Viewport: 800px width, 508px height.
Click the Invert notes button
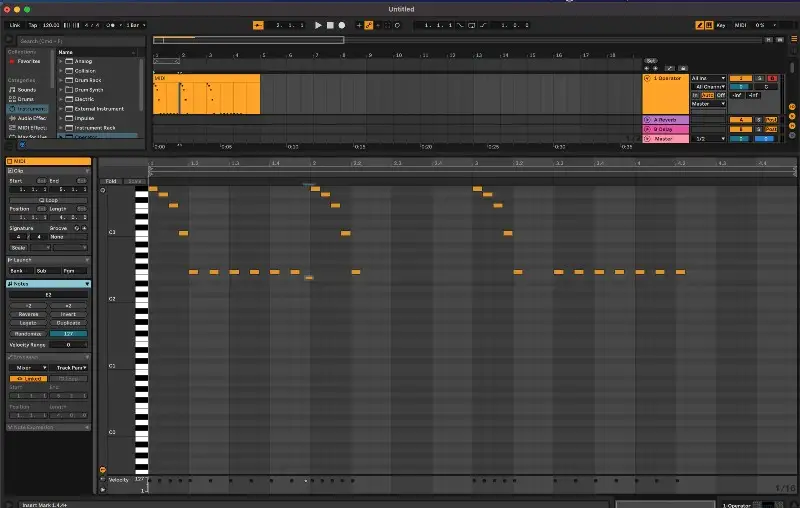[x=68, y=314]
